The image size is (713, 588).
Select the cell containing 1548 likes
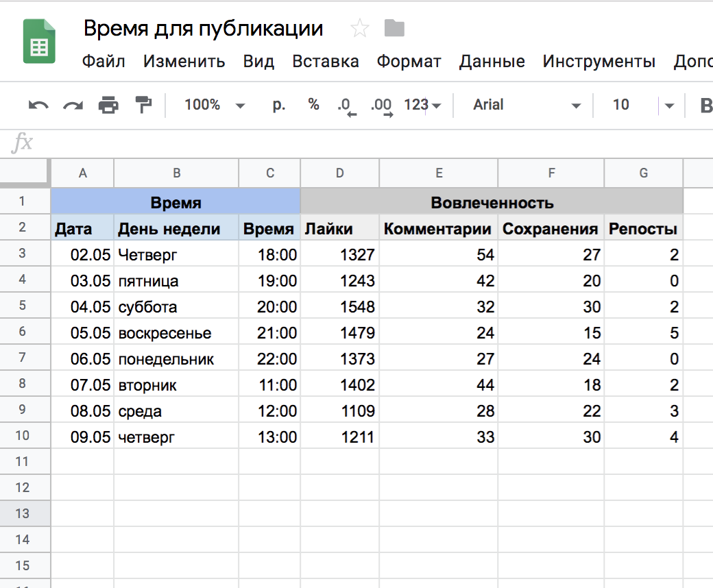click(x=340, y=307)
